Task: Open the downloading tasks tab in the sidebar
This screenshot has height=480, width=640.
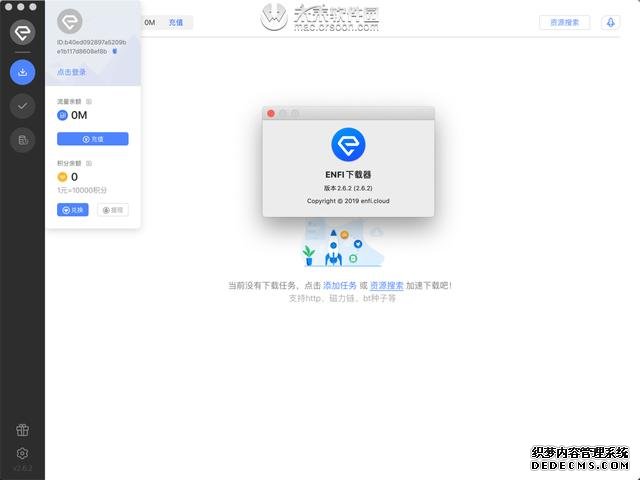Action: coord(22,72)
